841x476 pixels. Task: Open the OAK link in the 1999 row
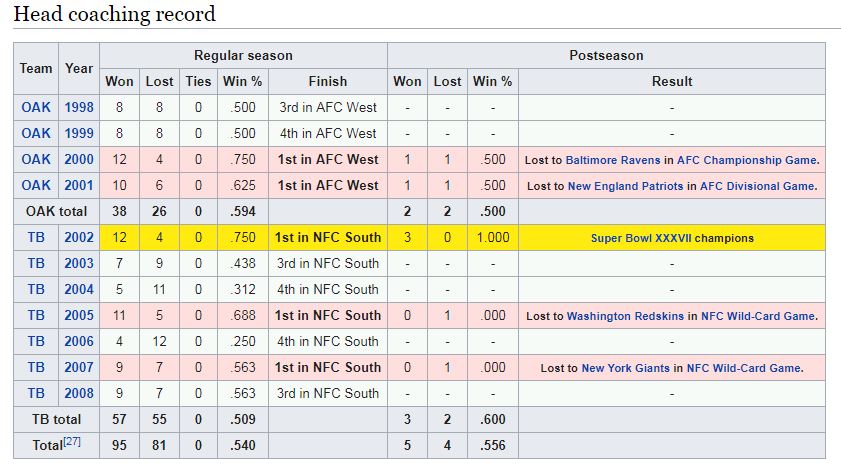click(x=36, y=133)
